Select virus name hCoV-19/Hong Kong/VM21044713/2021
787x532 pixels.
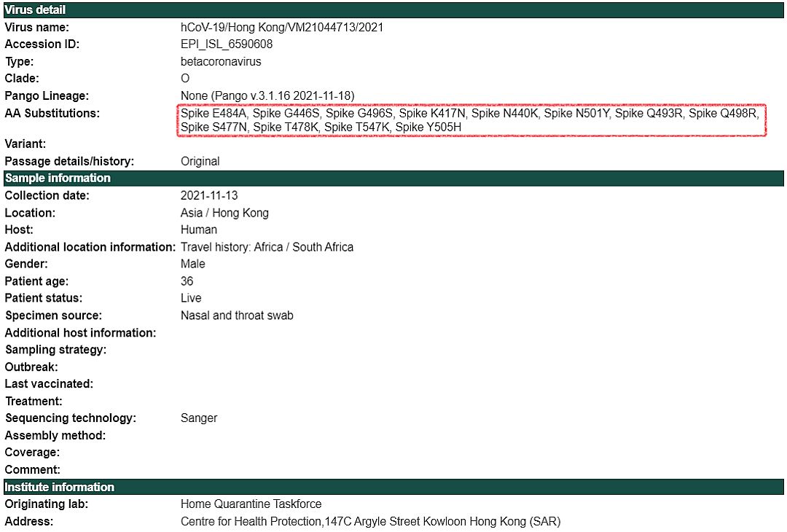282,28
